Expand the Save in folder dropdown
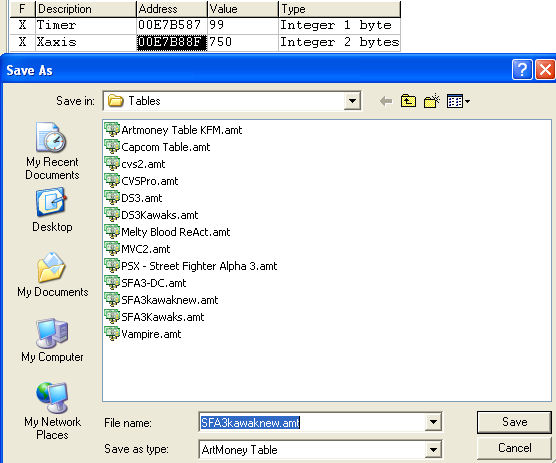Viewport: 556px width, 463px height. pyautogui.click(x=352, y=101)
